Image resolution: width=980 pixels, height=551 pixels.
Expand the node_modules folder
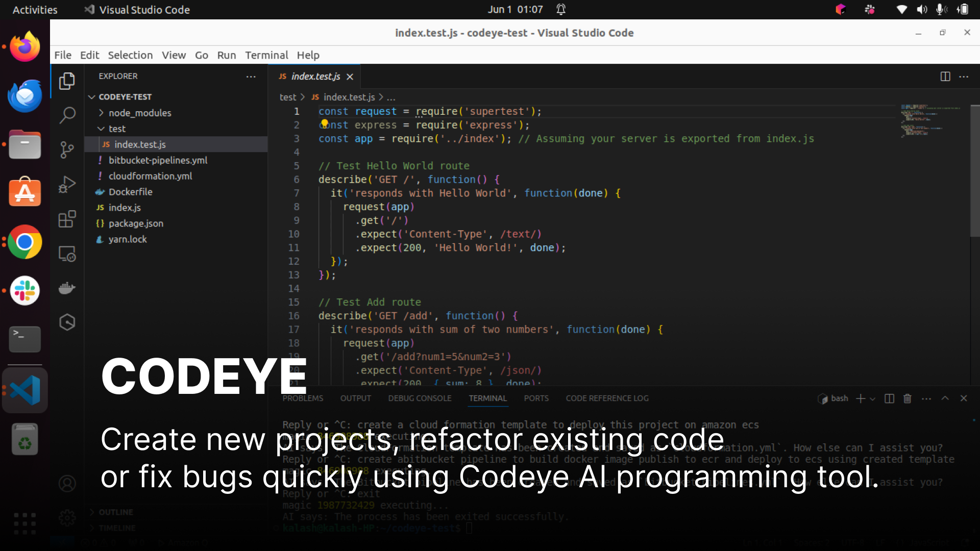(x=139, y=113)
